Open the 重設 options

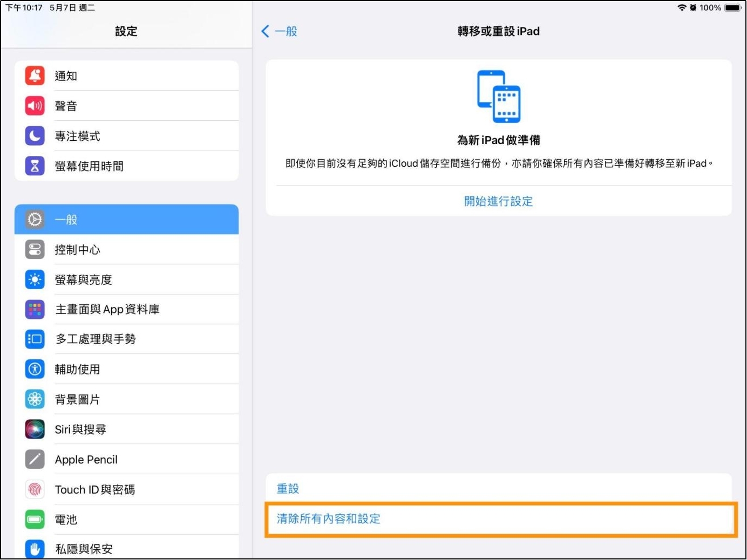(288, 489)
